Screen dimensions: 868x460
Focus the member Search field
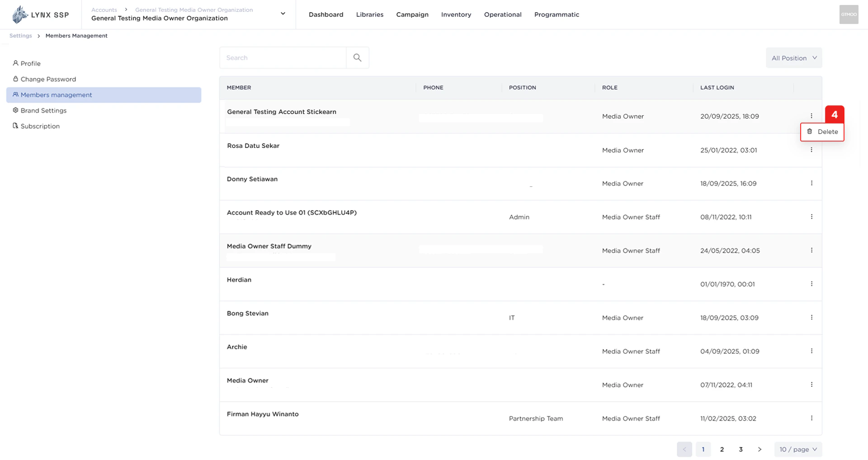(283, 58)
